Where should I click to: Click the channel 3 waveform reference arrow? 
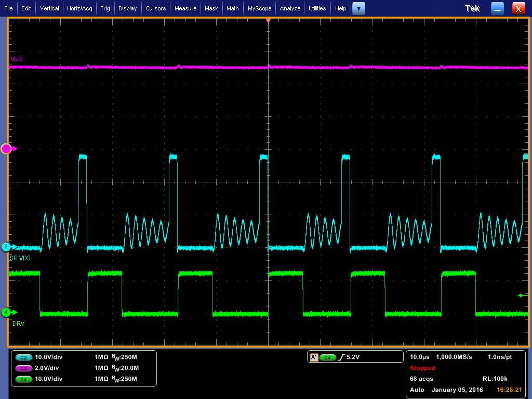click(x=6, y=149)
